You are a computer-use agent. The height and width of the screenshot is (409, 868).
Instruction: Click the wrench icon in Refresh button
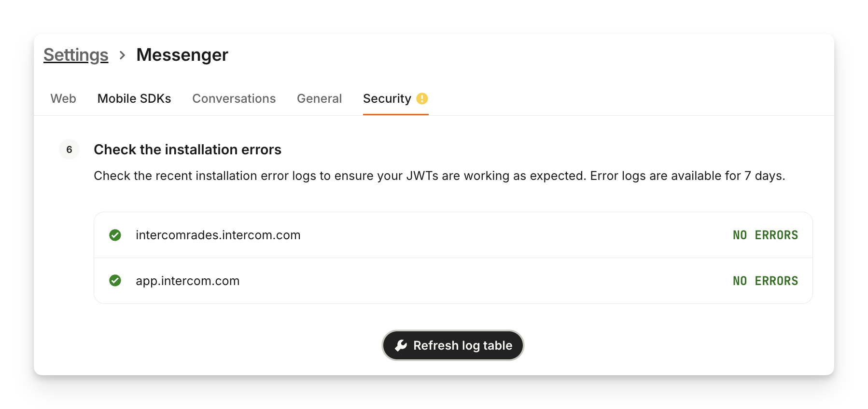coord(401,345)
